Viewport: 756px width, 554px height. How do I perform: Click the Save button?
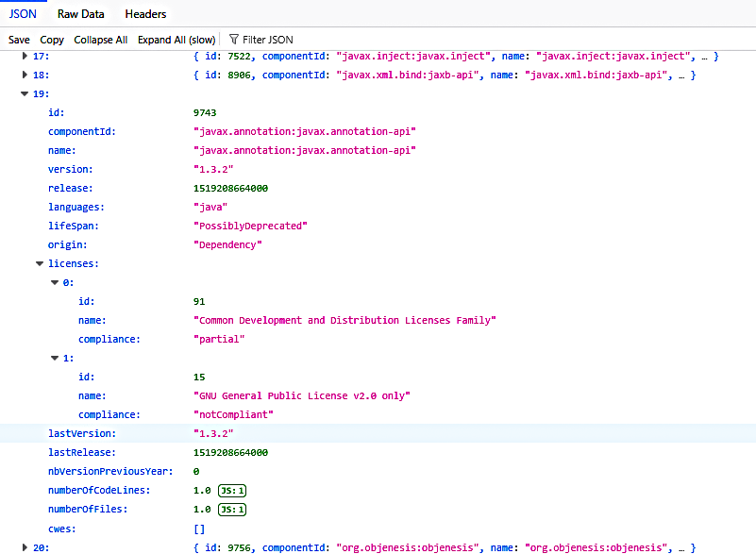click(19, 40)
